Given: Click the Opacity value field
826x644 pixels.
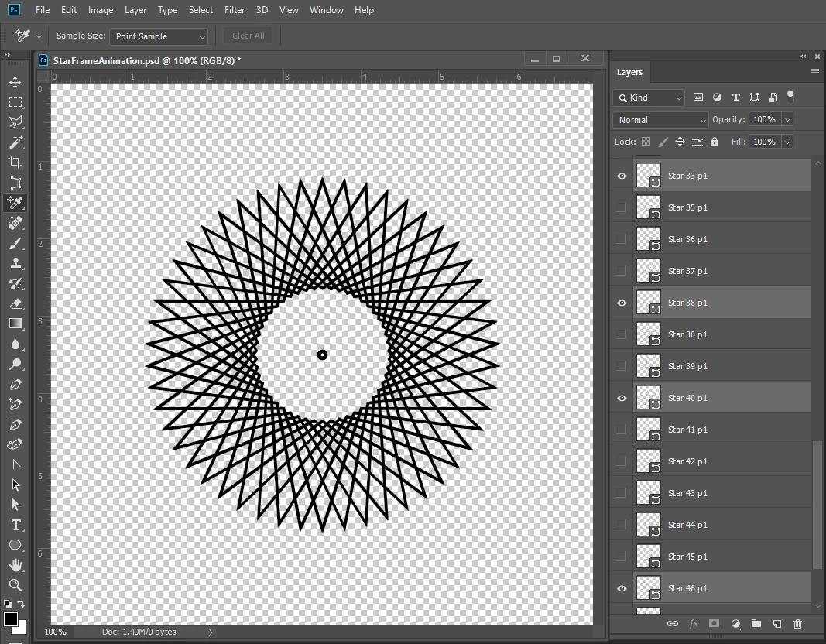Looking at the screenshot, I should tap(765, 119).
